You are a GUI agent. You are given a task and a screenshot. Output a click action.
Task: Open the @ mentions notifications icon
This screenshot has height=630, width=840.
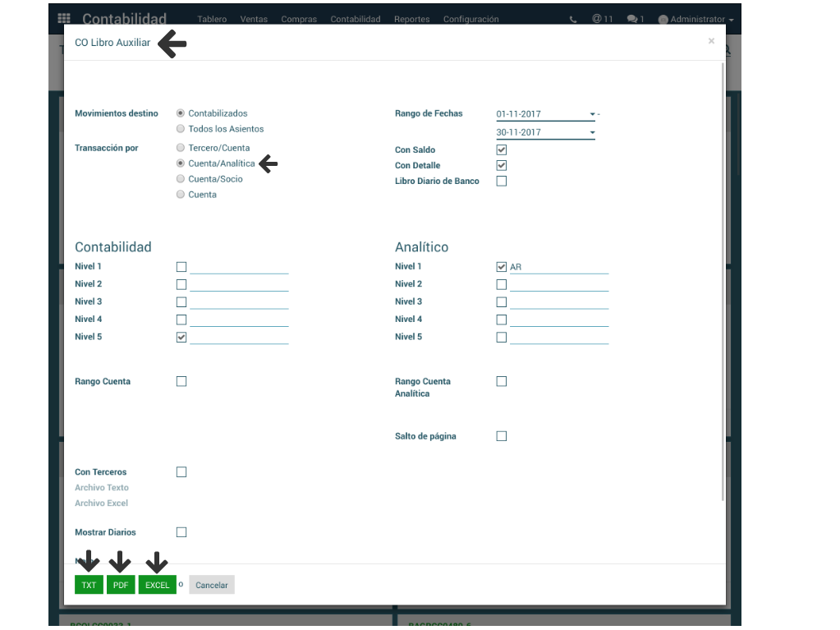pyautogui.click(x=602, y=19)
